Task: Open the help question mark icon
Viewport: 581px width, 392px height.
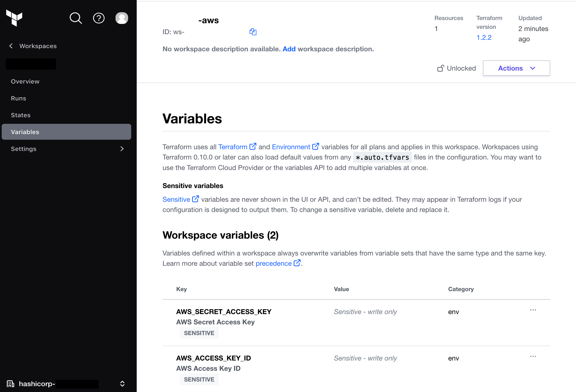Action: click(x=99, y=18)
